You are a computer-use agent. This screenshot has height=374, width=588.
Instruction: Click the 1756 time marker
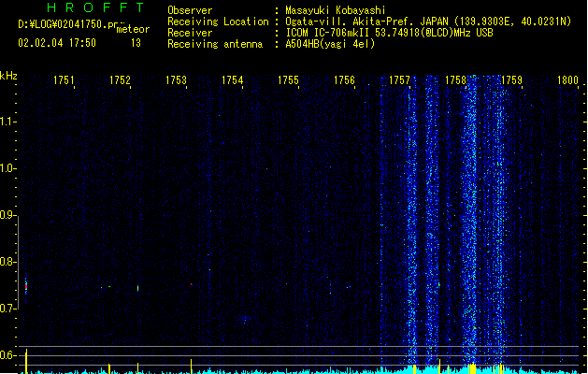click(344, 80)
